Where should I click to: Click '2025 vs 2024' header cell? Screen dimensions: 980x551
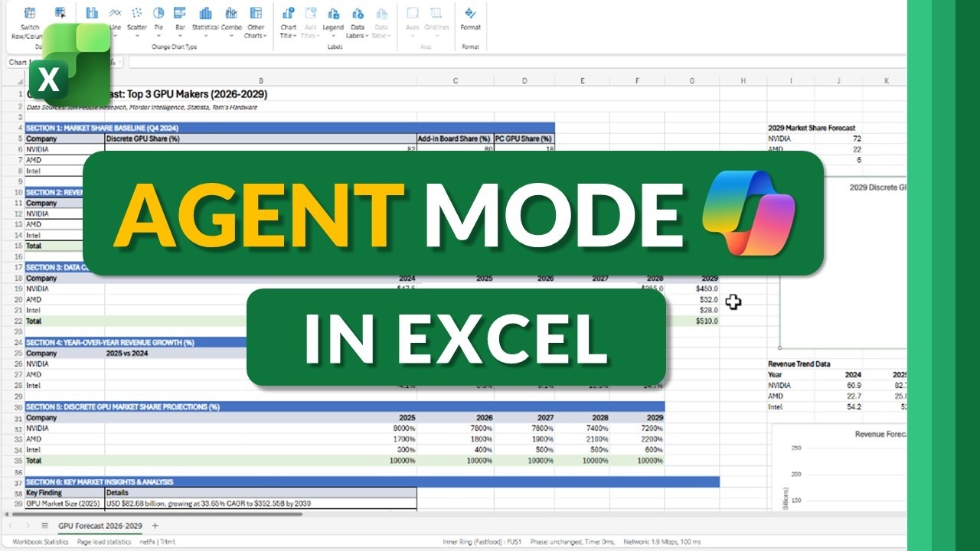tap(177, 354)
